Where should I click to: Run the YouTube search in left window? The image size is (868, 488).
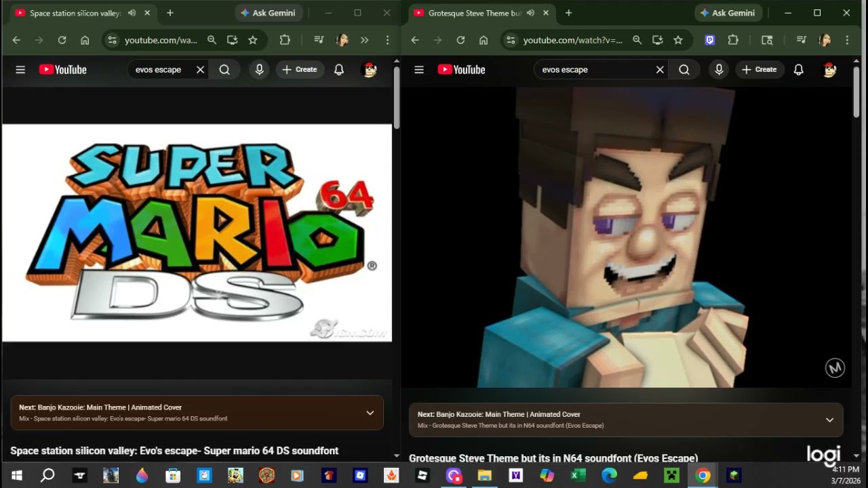click(224, 70)
